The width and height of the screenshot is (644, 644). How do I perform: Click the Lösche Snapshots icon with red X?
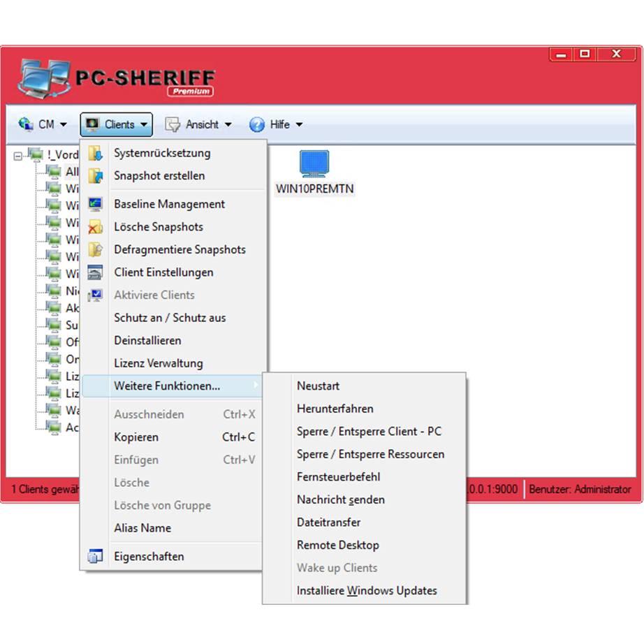click(x=95, y=227)
